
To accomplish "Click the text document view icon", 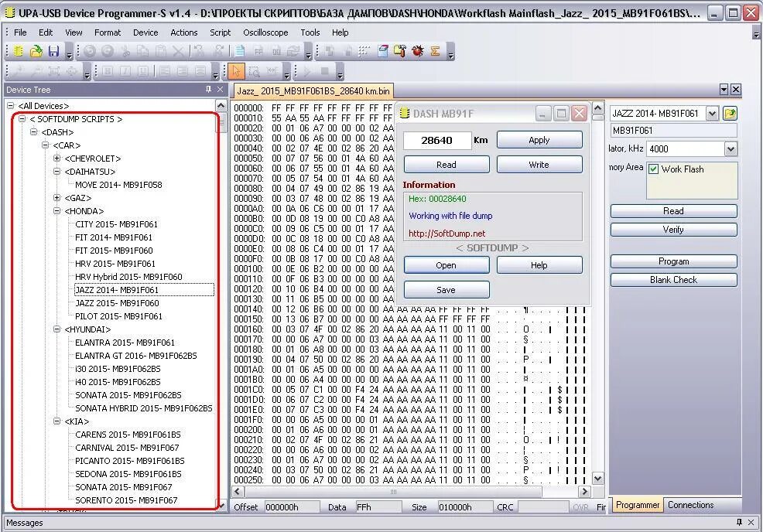I will point(240,51).
